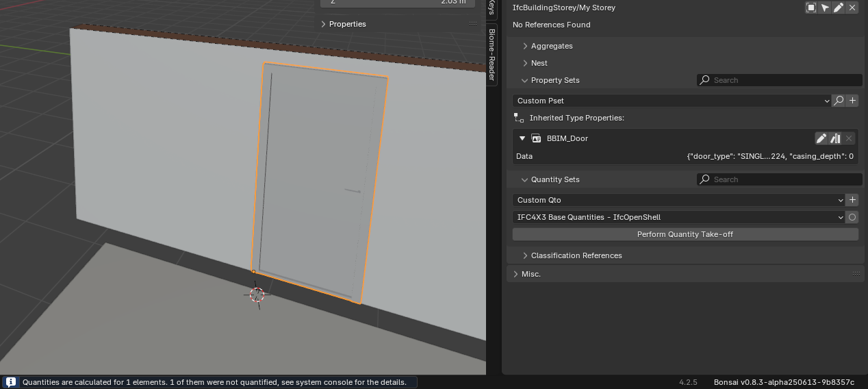Click the magnifier icon beside Custom Pset
This screenshot has width=868, height=389.
839,101
